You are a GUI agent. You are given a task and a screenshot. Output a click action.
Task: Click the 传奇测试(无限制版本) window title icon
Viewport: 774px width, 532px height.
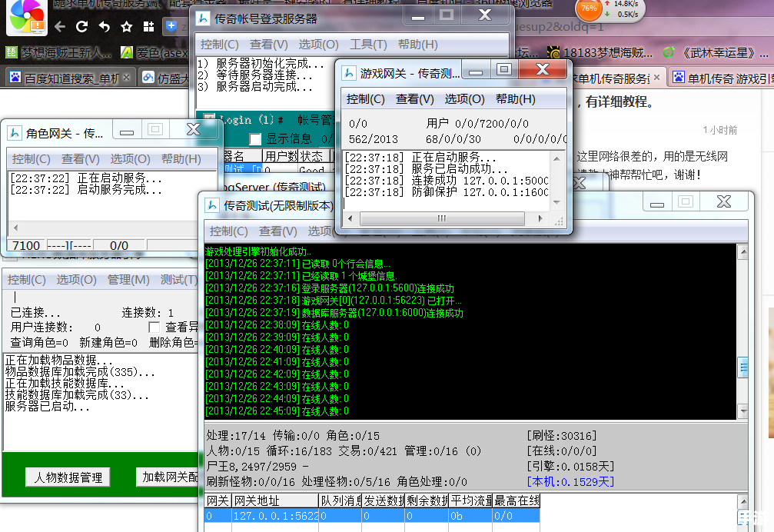pyautogui.click(x=212, y=205)
